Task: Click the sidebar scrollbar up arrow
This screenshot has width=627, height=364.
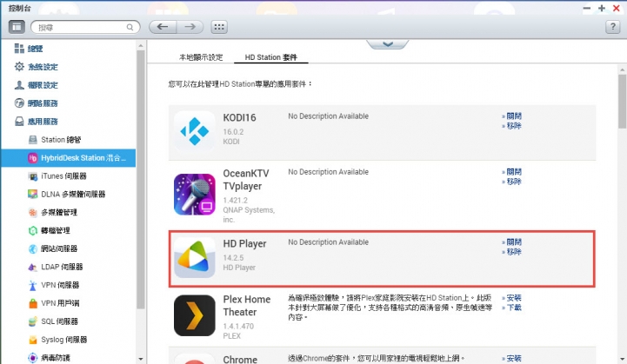Action: coord(140,46)
